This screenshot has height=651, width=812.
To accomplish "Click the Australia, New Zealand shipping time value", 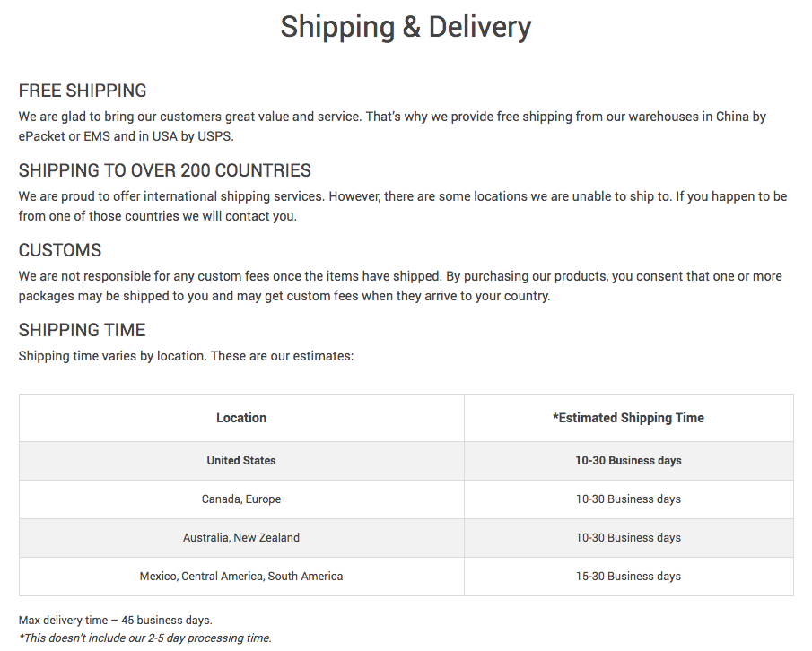I will (x=628, y=538).
